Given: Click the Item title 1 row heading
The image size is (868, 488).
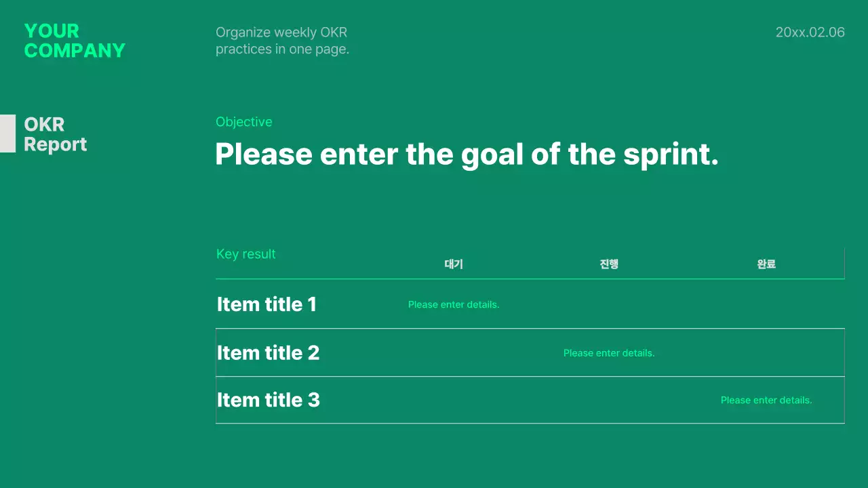Looking at the screenshot, I should [x=267, y=304].
